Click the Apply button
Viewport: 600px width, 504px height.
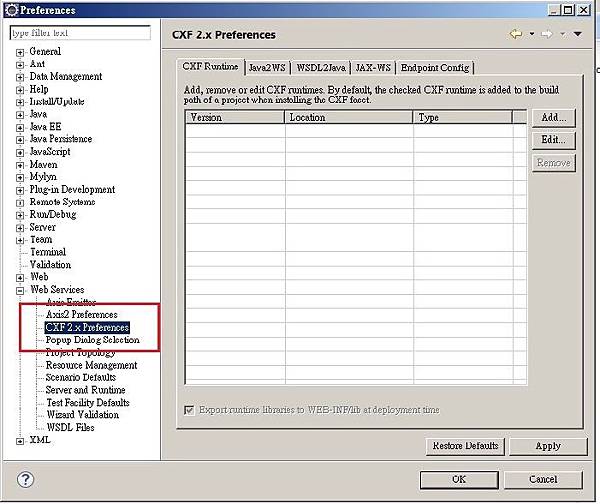point(548,446)
